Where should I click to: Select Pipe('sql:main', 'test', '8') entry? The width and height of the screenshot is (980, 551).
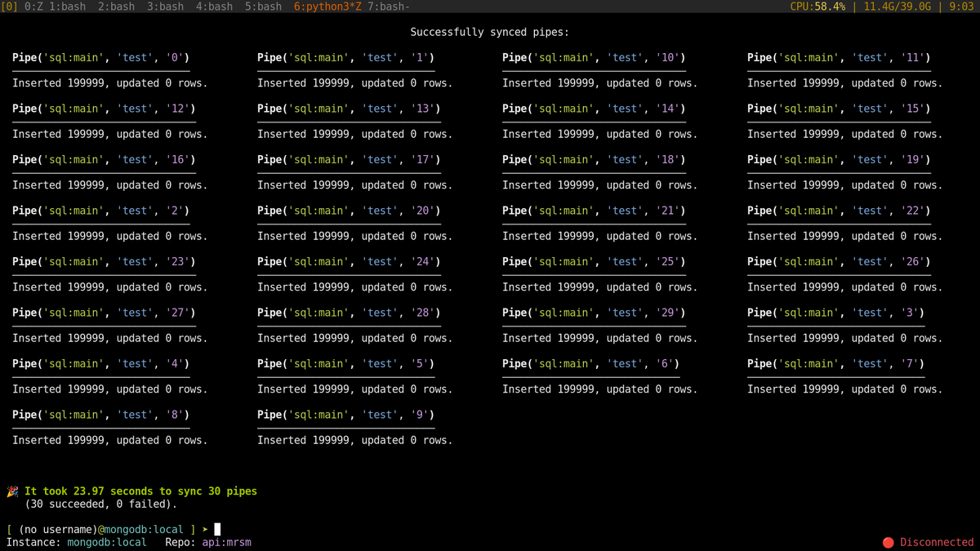pyautogui.click(x=100, y=415)
